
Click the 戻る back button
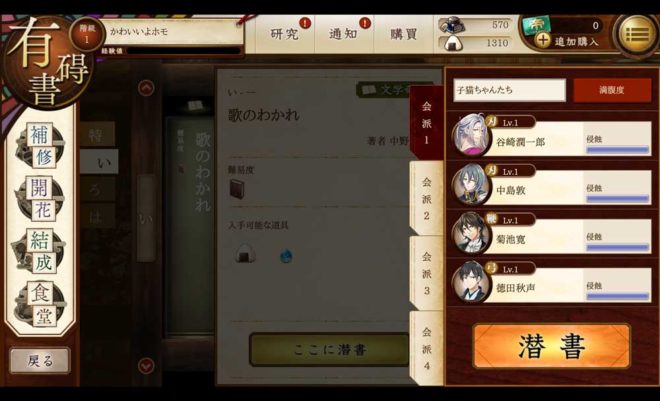[x=40, y=360]
